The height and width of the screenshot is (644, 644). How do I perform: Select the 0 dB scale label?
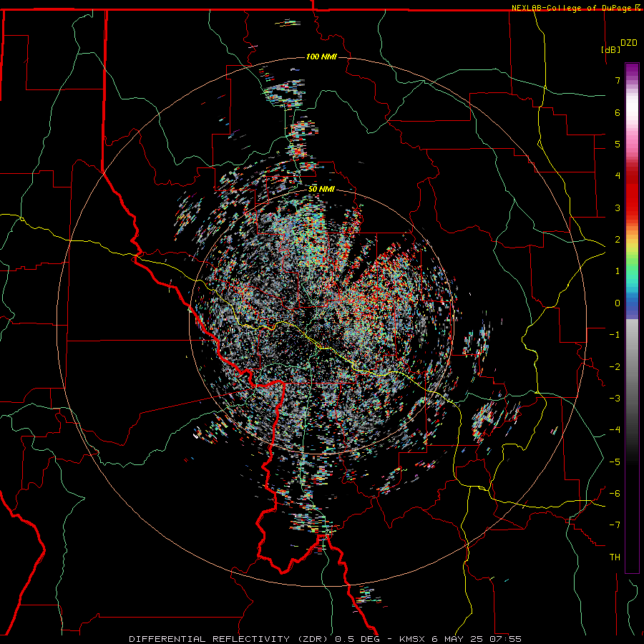coord(618,303)
